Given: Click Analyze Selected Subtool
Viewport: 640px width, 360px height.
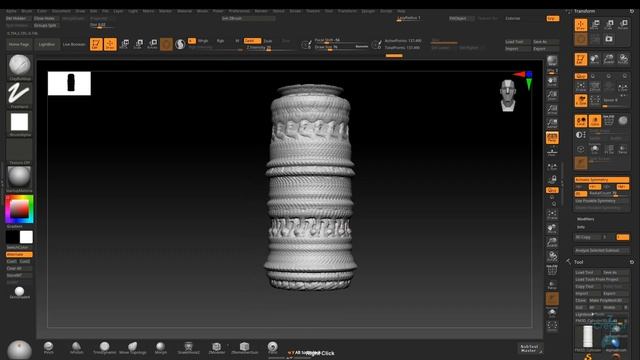Looking at the screenshot, I should click(602, 250).
